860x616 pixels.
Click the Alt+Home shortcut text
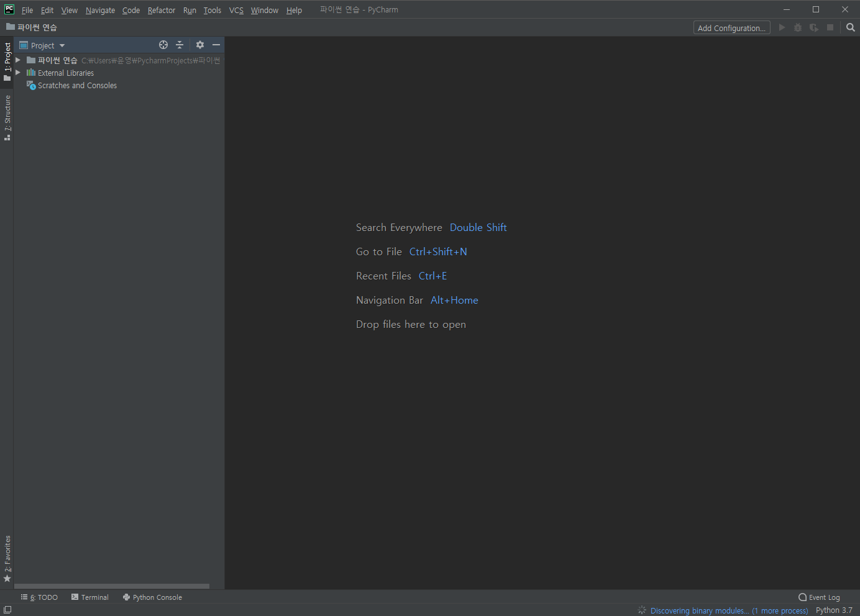coord(454,300)
